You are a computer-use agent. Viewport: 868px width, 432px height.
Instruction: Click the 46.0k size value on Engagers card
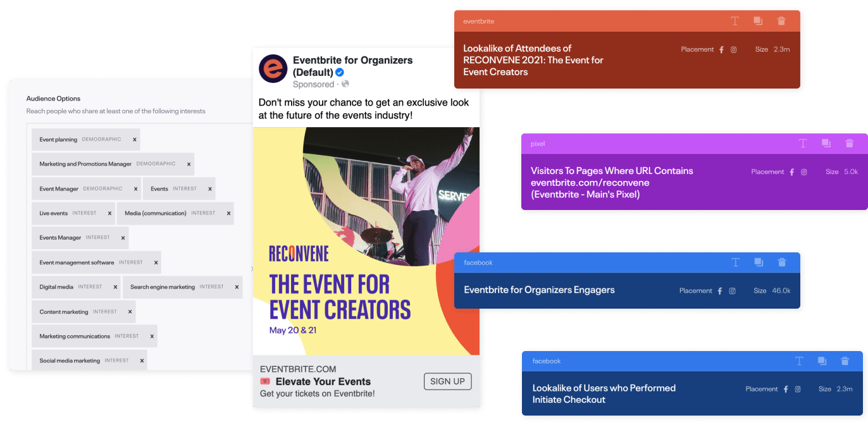(x=781, y=291)
